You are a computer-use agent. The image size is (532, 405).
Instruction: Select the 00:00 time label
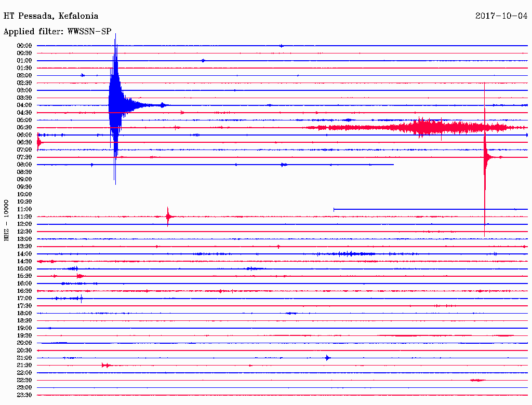coord(24,46)
